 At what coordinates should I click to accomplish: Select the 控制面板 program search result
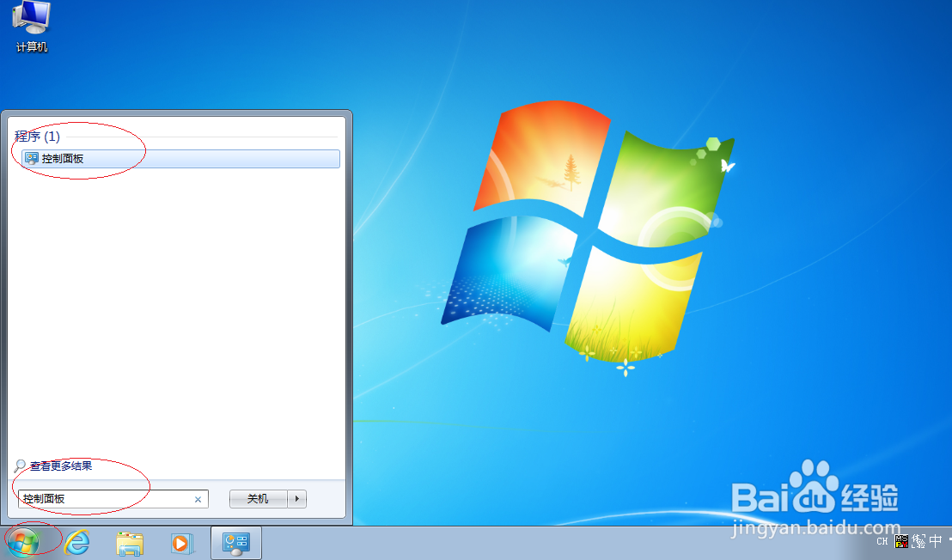[180, 159]
